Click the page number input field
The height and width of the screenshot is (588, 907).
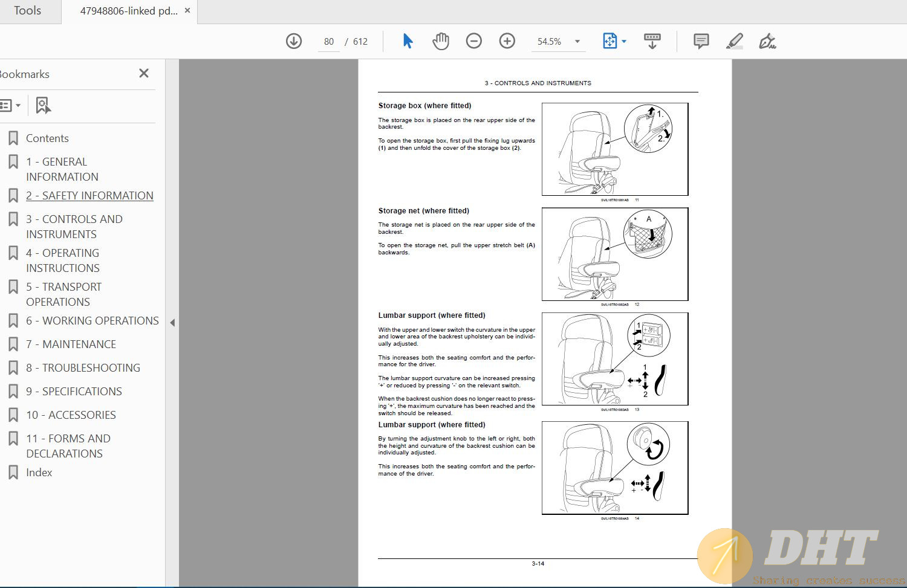pyautogui.click(x=329, y=42)
